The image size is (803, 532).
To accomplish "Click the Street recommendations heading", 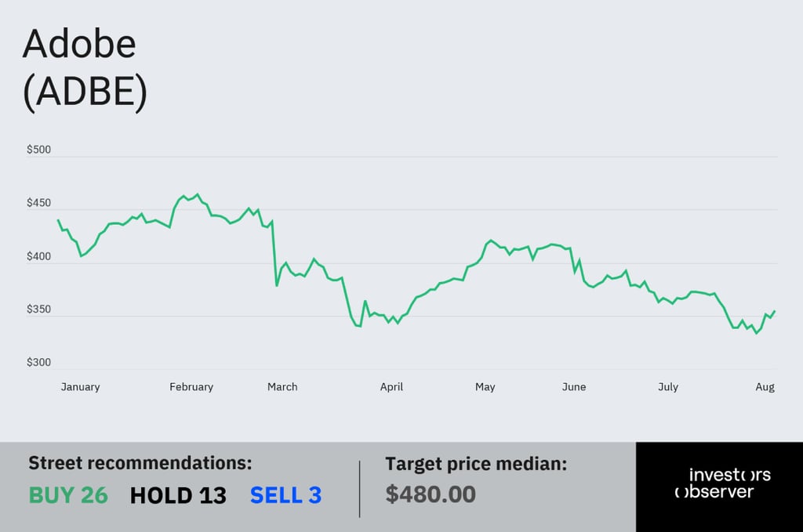I will pyautogui.click(x=140, y=463).
